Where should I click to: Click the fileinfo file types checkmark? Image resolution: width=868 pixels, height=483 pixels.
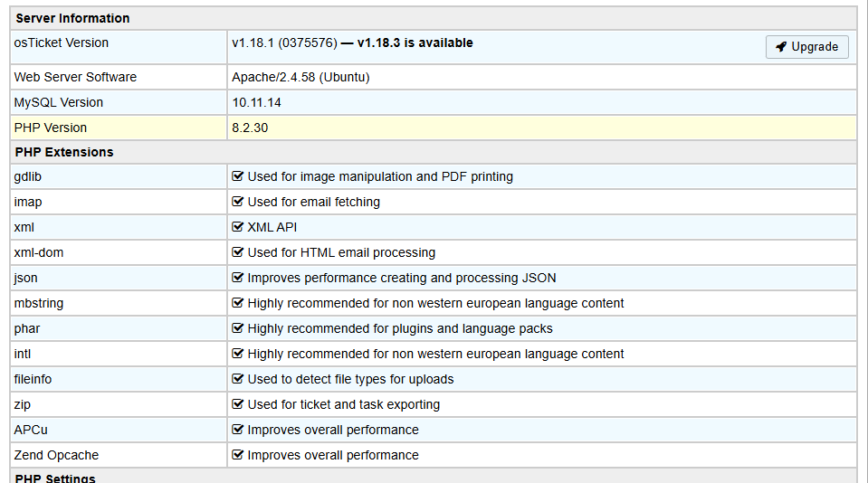tap(238, 379)
